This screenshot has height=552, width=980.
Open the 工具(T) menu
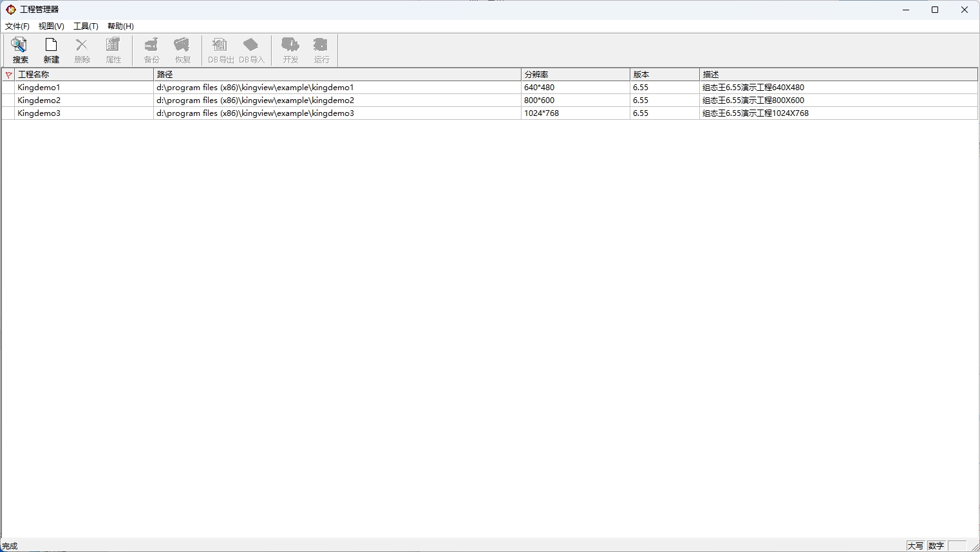point(86,26)
